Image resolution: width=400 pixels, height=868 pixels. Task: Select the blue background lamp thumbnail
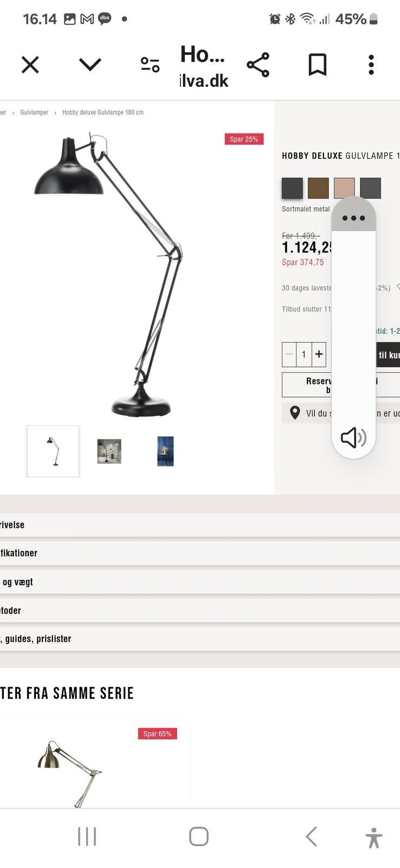point(165,451)
